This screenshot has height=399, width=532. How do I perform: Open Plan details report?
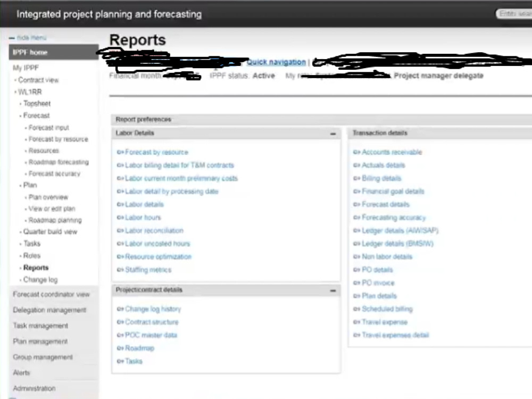(x=379, y=296)
